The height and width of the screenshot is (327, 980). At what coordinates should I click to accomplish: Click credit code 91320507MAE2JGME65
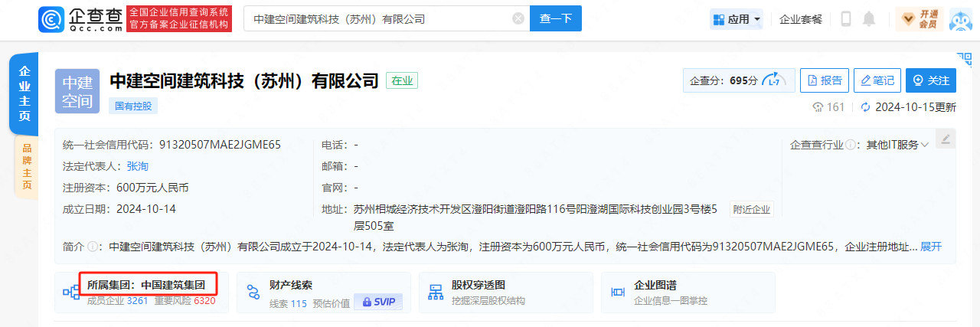[220, 144]
